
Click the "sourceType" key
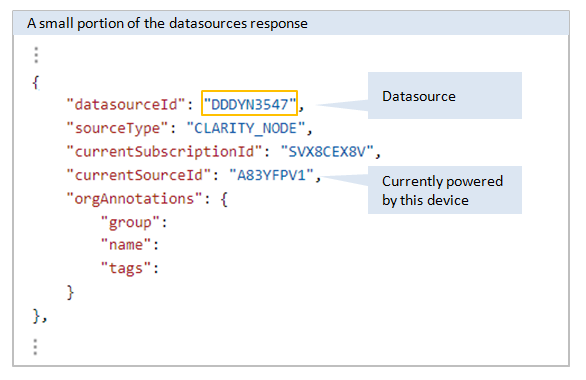(117, 129)
